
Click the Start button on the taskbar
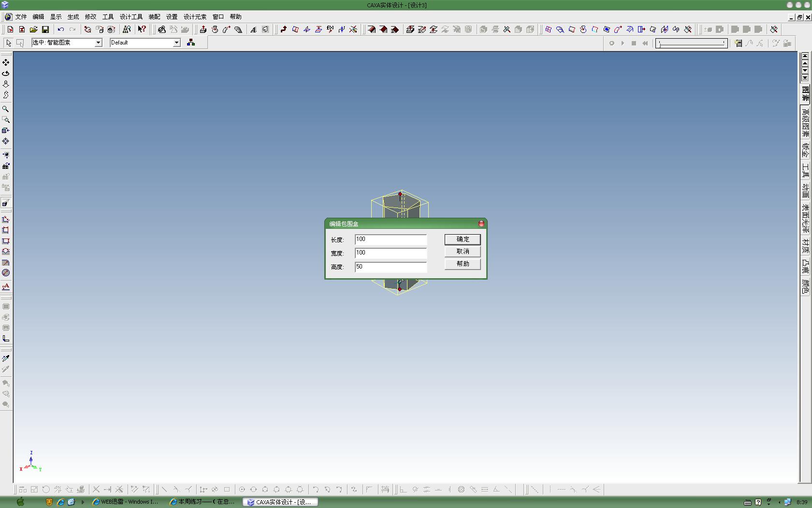tap(20, 502)
